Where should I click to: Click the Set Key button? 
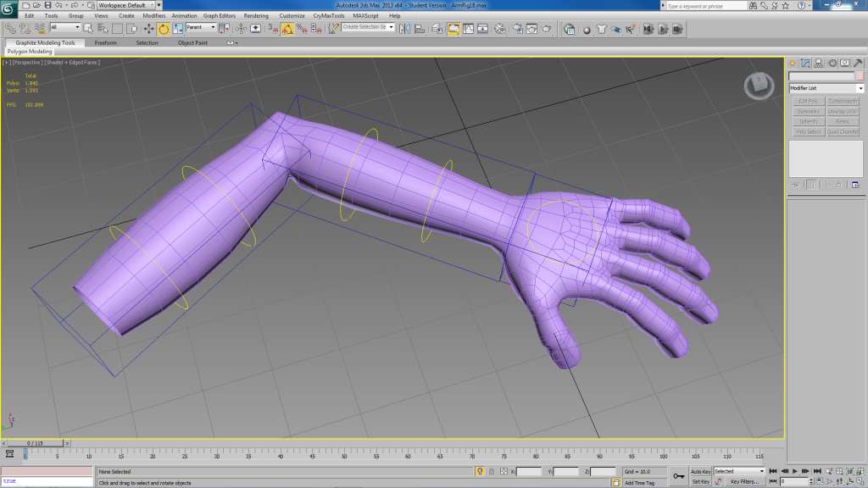point(700,481)
